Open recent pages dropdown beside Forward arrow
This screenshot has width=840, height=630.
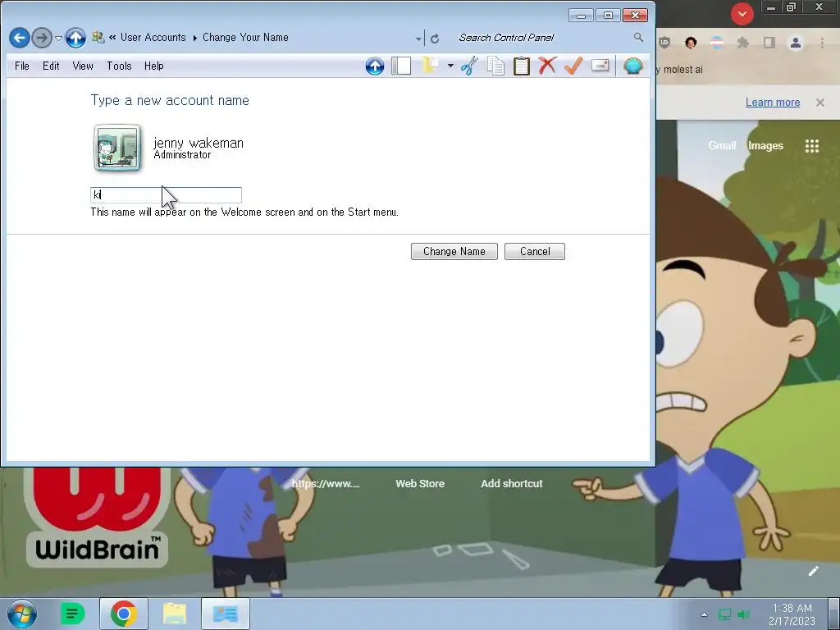click(x=58, y=38)
